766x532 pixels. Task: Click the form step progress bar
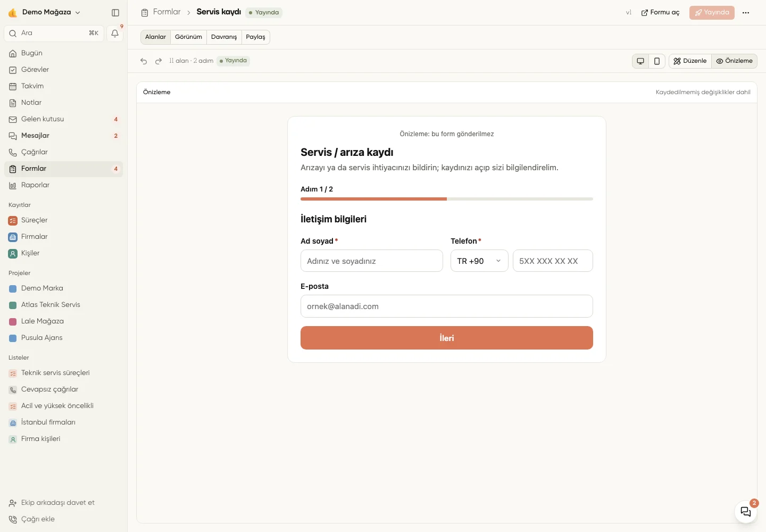point(447,199)
